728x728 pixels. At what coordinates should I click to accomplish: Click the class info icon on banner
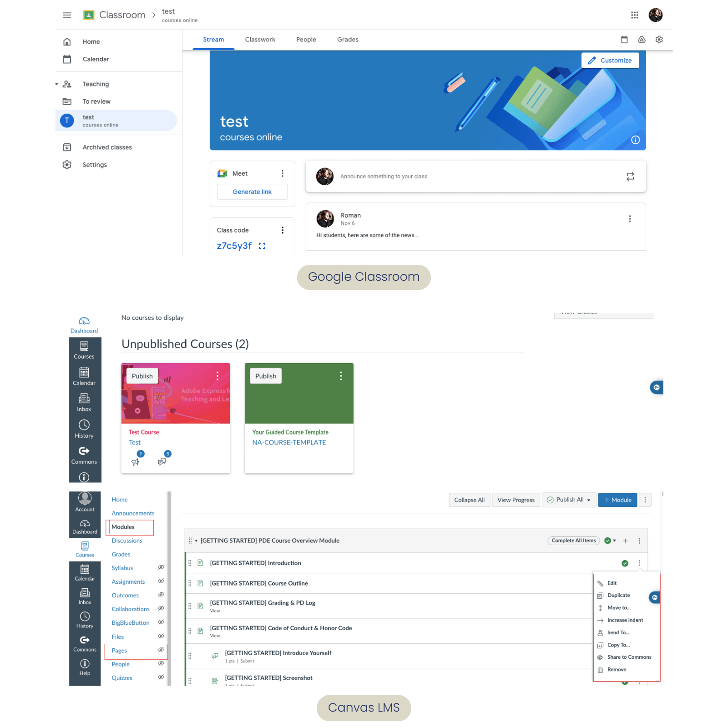coord(635,140)
